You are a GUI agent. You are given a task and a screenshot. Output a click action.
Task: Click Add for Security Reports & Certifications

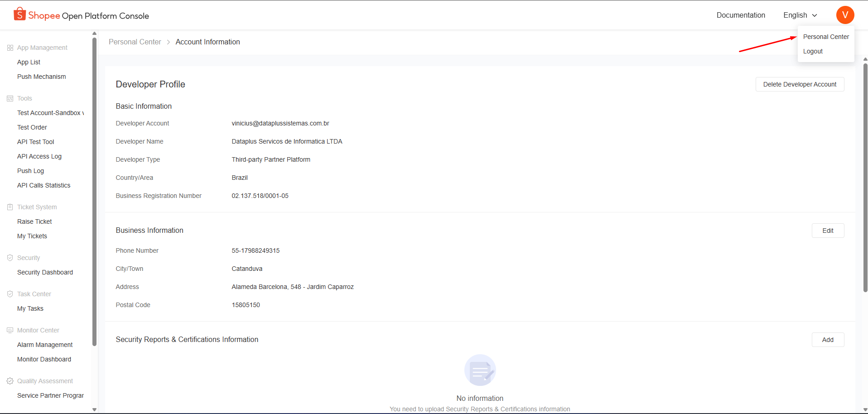(x=828, y=340)
